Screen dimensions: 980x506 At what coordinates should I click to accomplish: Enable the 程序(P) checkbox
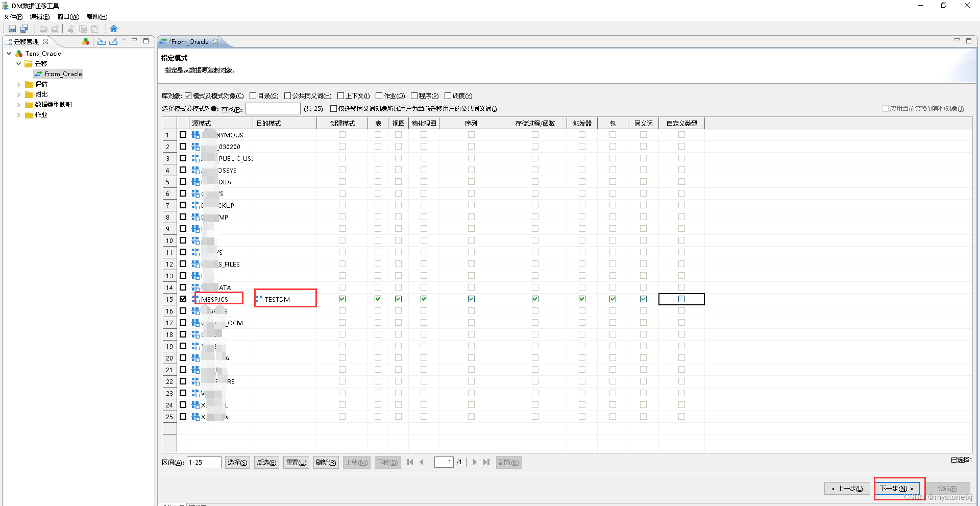(414, 95)
